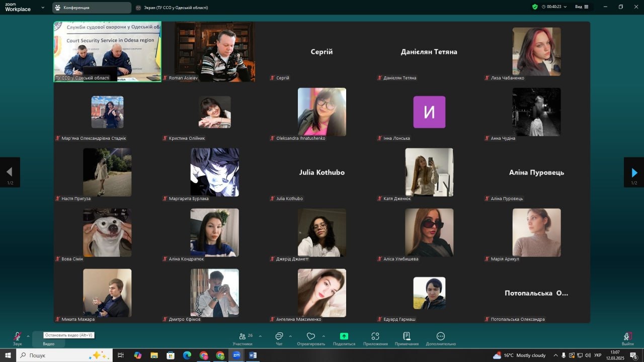
Task: Open the Дополнительно more options icon
Action: pyautogui.click(x=441, y=336)
